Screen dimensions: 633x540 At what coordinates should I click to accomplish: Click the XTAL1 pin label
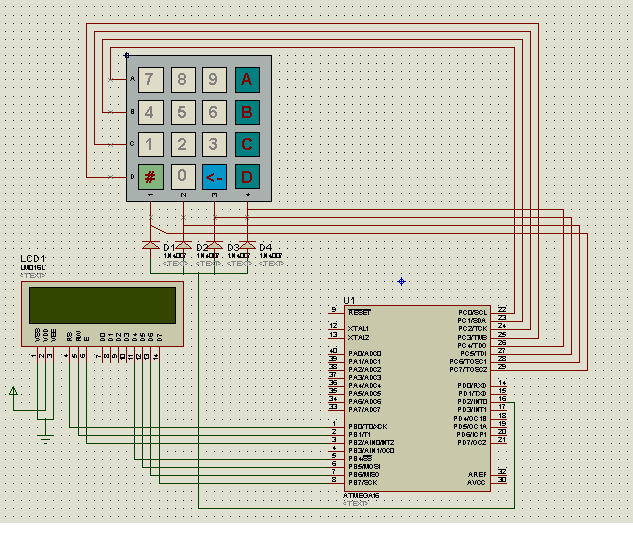tap(358, 329)
